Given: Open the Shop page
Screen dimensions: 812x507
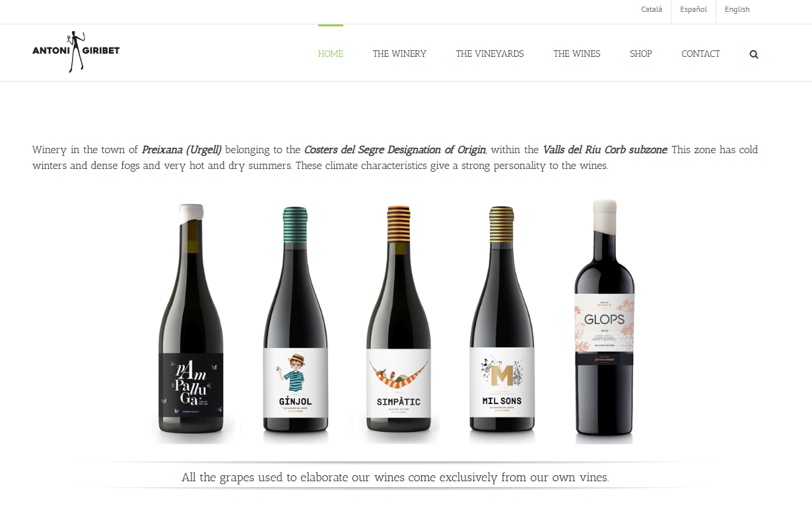Looking at the screenshot, I should point(641,53).
